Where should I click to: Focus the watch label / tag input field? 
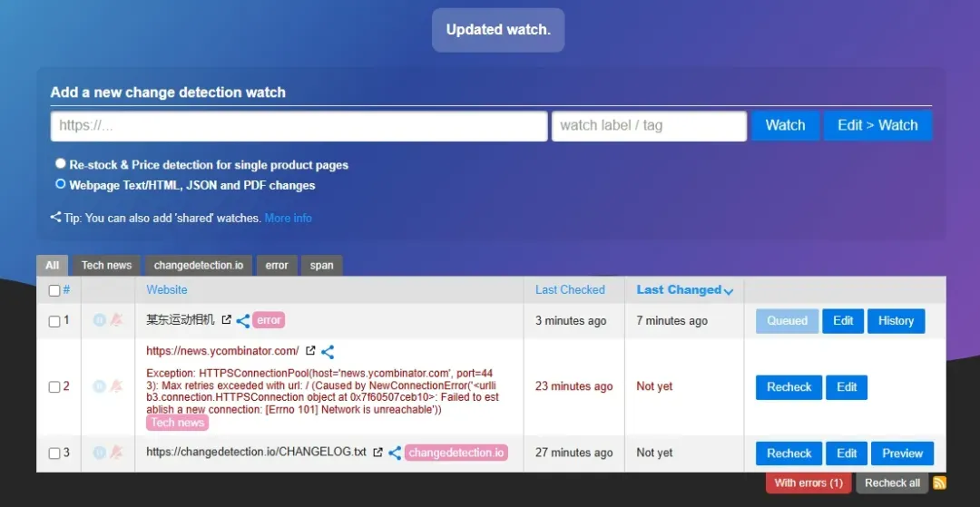[649, 126]
